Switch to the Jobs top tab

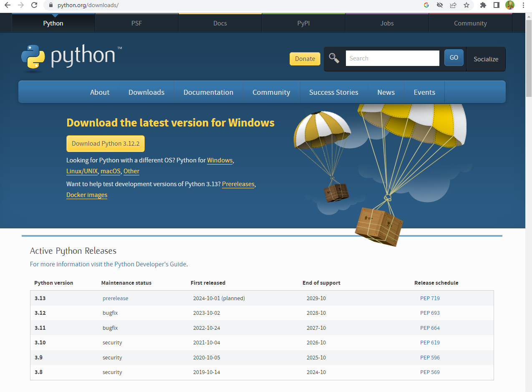(387, 23)
